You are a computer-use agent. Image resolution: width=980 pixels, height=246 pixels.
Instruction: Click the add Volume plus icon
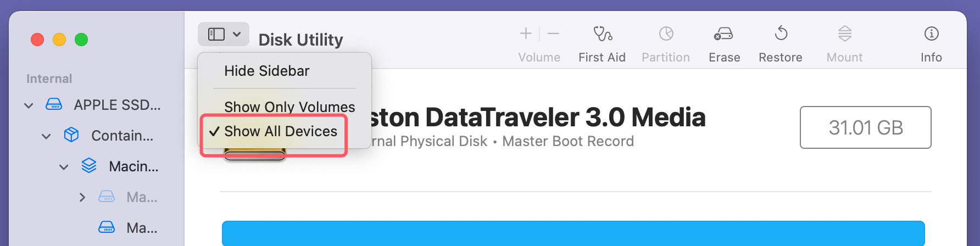tap(526, 33)
